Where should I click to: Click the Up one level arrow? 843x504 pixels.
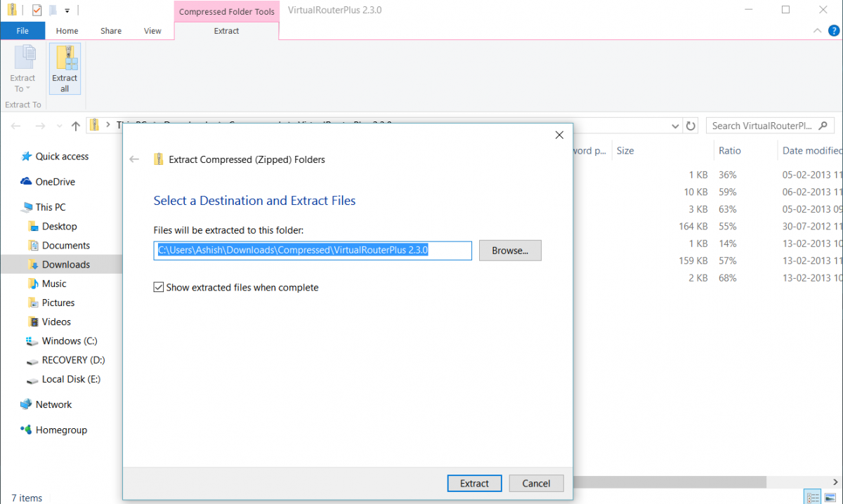tap(76, 126)
